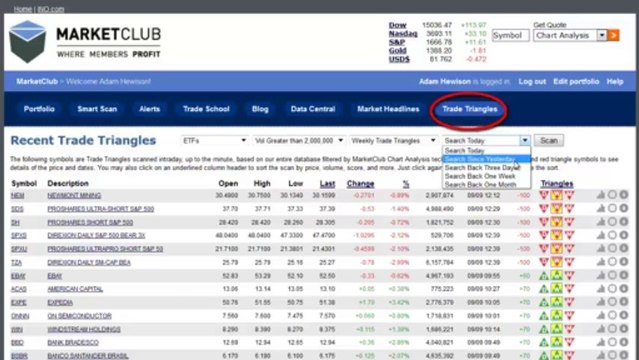Click the Search Today dropdown arrow

525,140
